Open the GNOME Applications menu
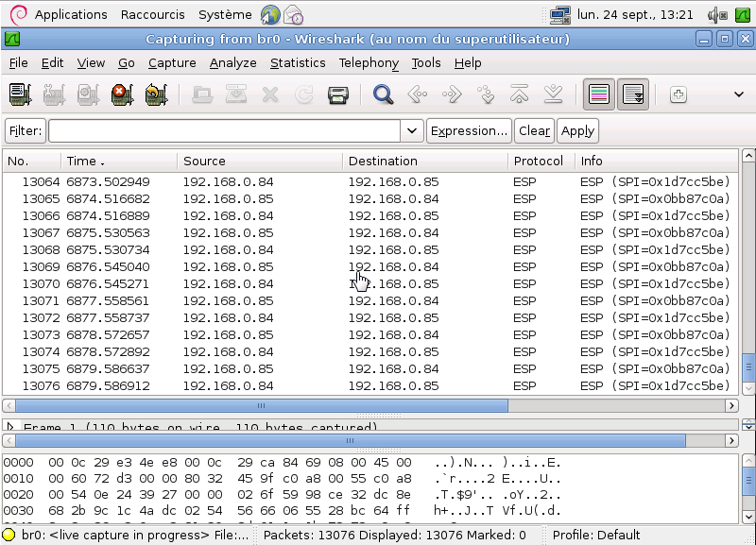The width and height of the screenshot is (756, 545). tap(71, 14)
